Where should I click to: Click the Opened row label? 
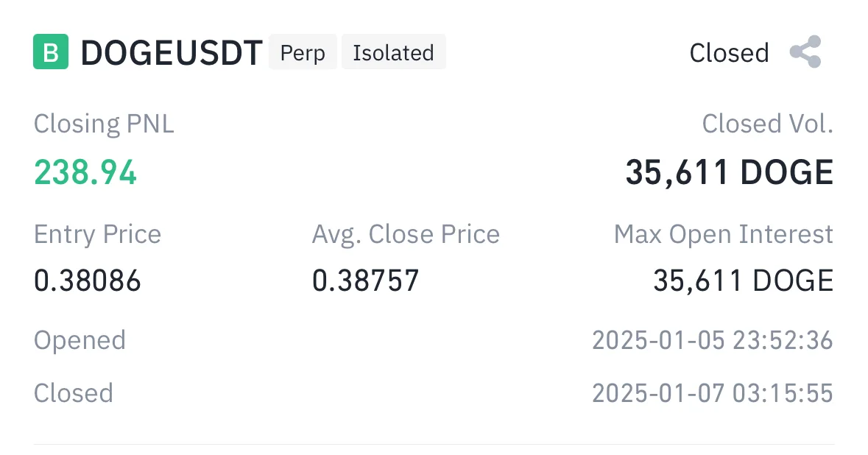(80, 340)
